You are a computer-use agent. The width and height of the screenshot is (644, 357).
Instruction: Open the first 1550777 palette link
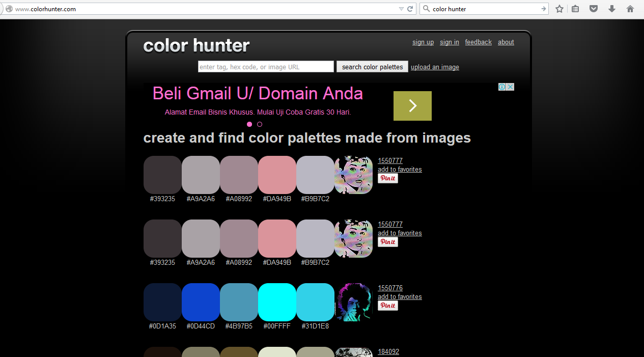point(390,160)
